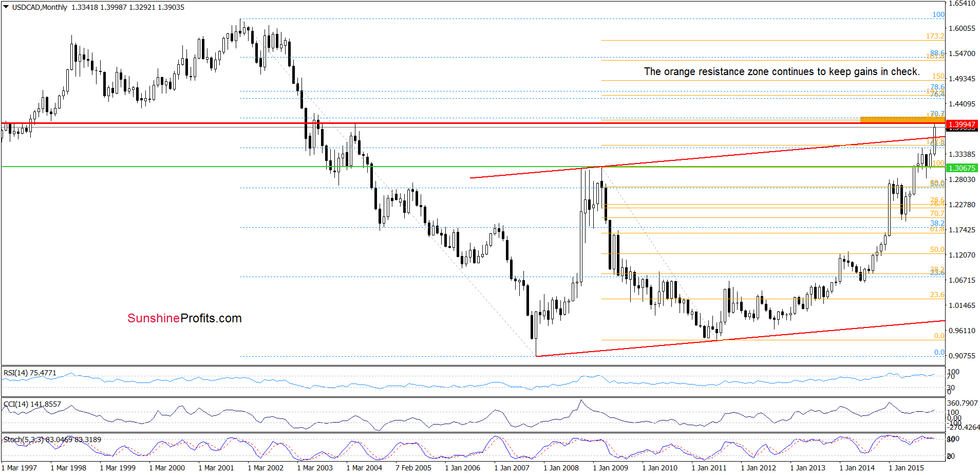This screenshot has width=980, height=475.
Task: Click the 7 Feb 2005 date label
Action: point(413,468)
